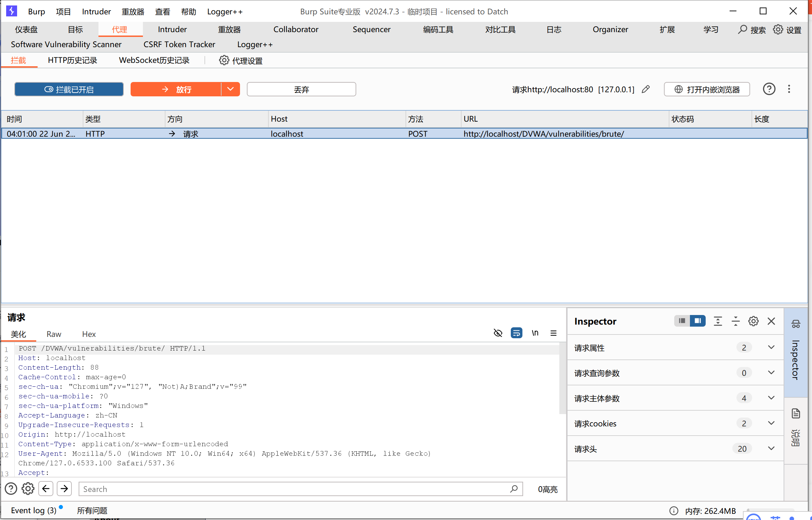This screenshot has width=812, height=520.
Task: Toggle 拦截已开启 intercept button off
Action: 69,90
